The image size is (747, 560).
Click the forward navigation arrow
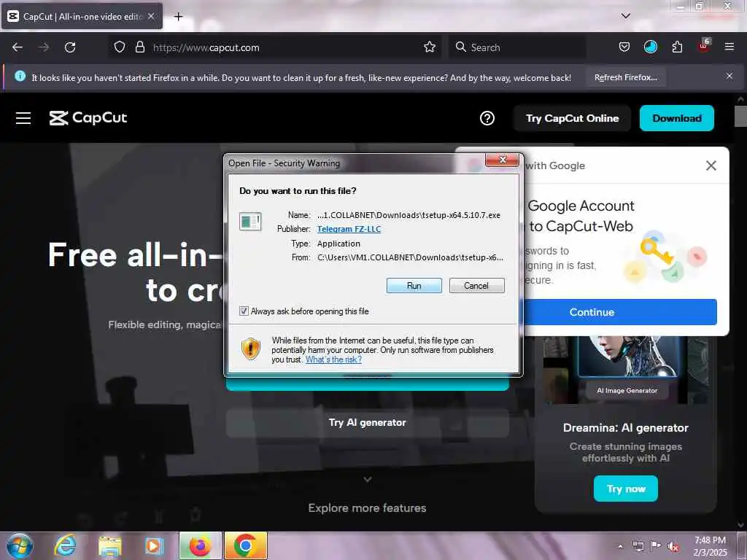tap(44, 47)
